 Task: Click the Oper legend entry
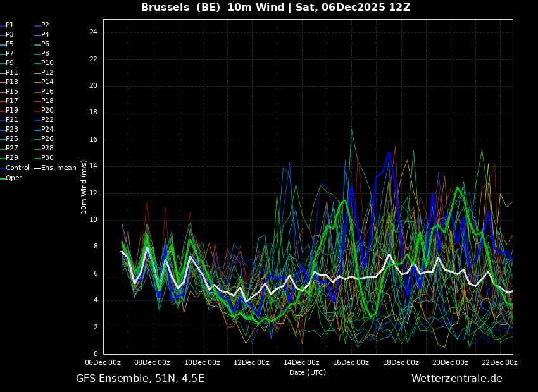14,178
